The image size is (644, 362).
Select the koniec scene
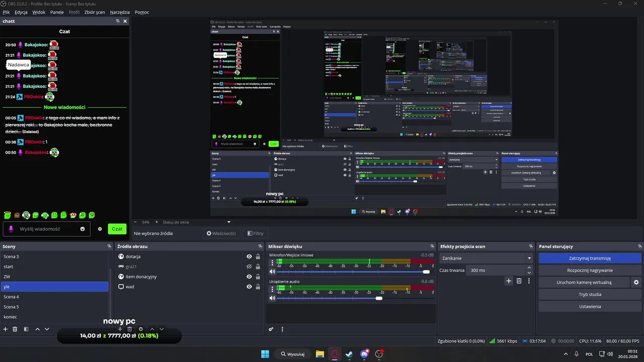pyautogui.click(x=54, y=317)
